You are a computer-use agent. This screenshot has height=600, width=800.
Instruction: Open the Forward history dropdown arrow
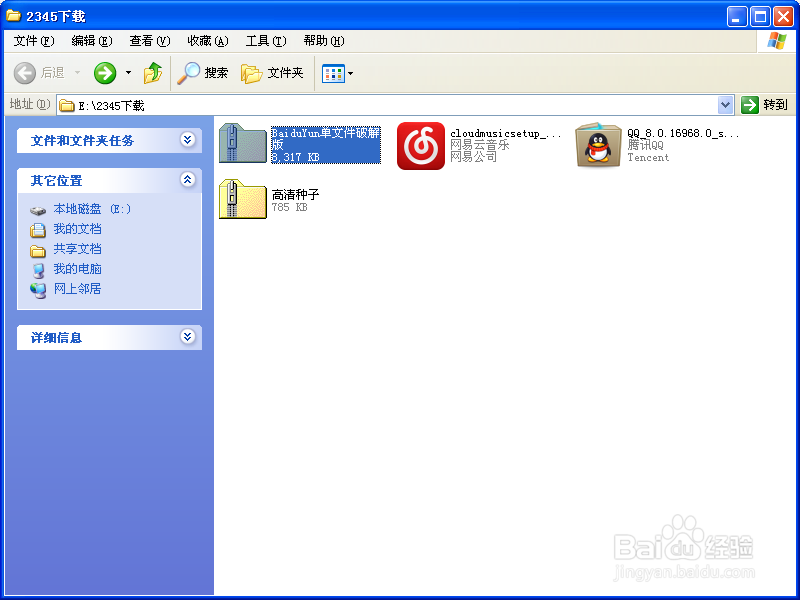pos(128,73)
